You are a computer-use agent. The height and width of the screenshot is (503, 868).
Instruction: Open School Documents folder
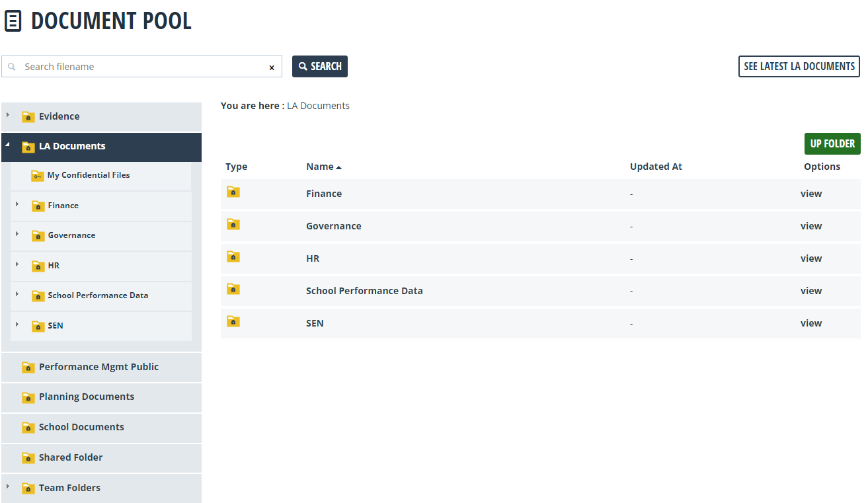(x=101, y=428)
